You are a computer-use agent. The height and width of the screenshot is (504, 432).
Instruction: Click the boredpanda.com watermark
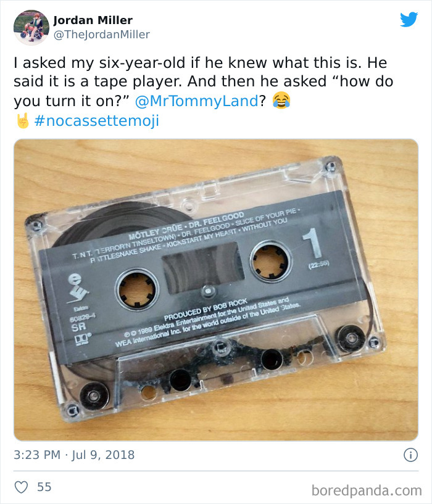[x=367, y=490]
